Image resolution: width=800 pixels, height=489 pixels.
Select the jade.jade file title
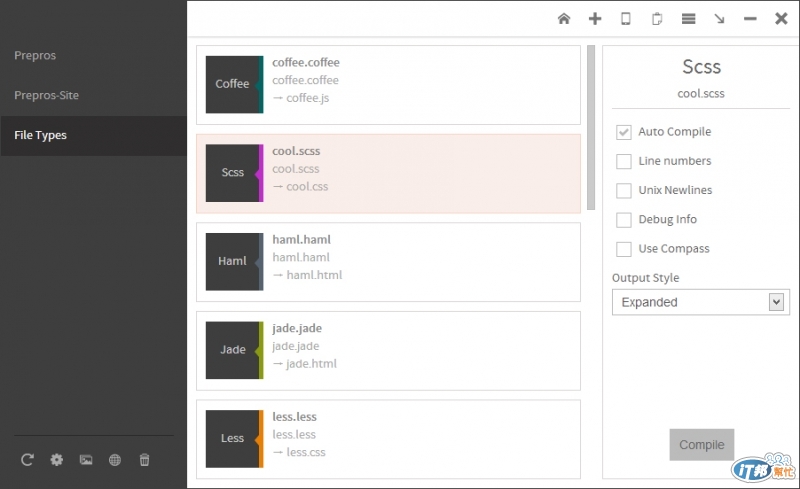(297, 328)
